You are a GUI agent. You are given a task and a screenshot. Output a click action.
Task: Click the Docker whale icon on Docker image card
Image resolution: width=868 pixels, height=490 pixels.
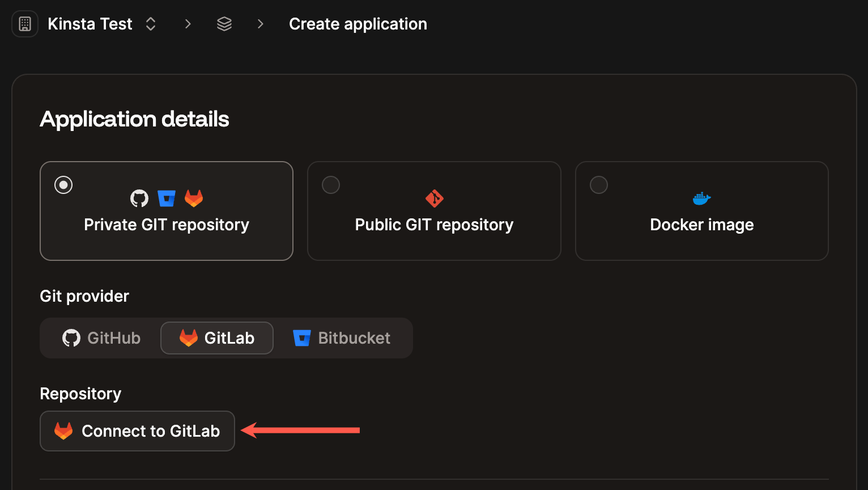point(701,198)
